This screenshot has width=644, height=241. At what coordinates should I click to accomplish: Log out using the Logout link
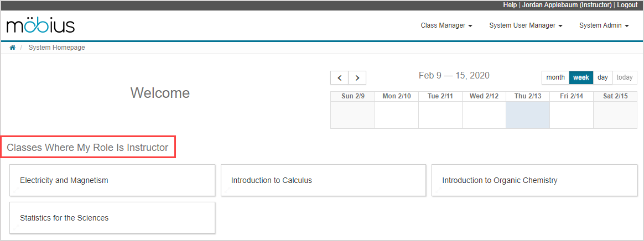(x=627, y=5)
